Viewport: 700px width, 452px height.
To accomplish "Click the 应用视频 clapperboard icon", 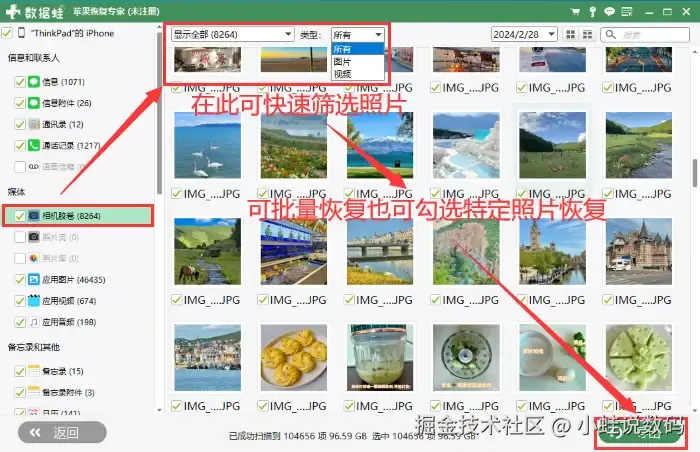I will pyautogui.click(x=34, y=301).
